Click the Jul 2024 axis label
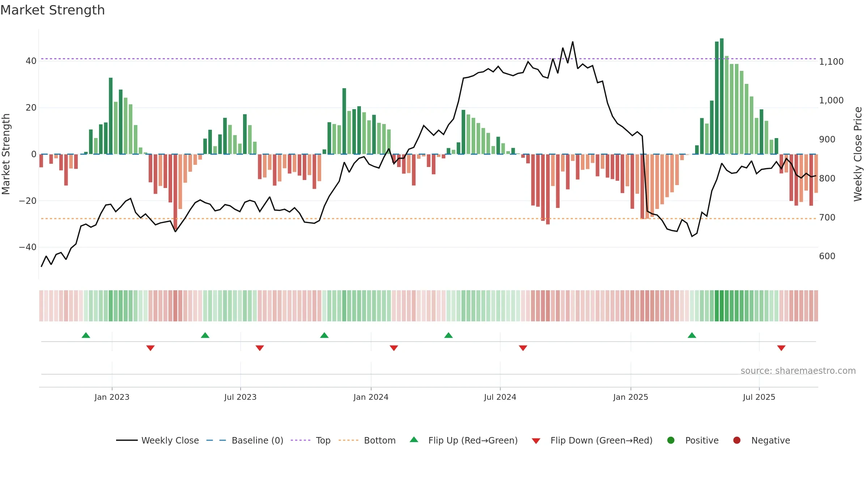This screenshot has height=488, width=868. [500, 397]
